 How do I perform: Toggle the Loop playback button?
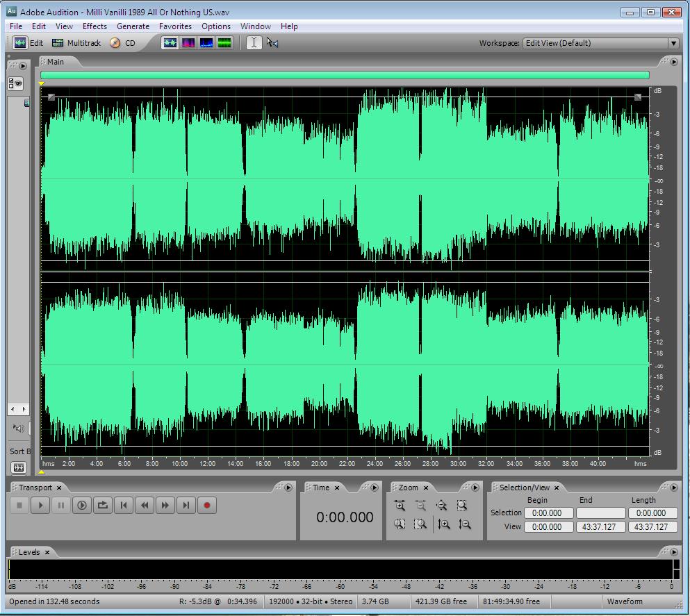click(103, 506)
